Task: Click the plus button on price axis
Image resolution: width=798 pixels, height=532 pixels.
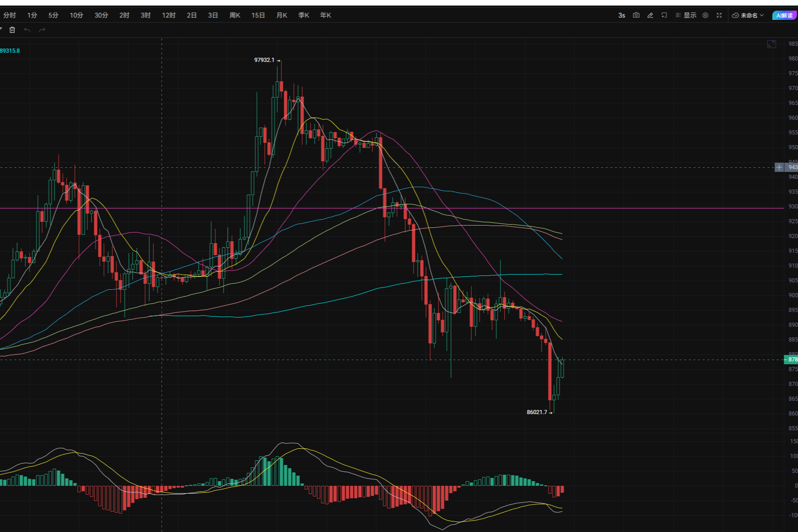Action: click(x=779, y=167)
